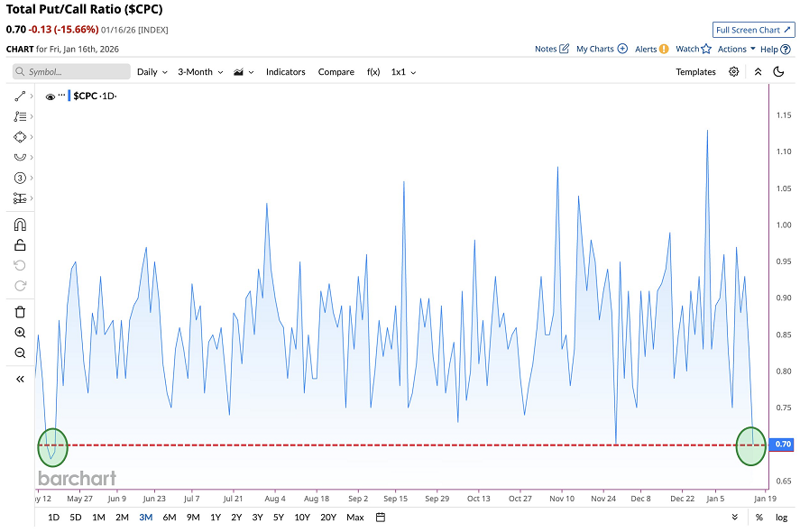Lock drawings with the padlock icon

(20, 244)
